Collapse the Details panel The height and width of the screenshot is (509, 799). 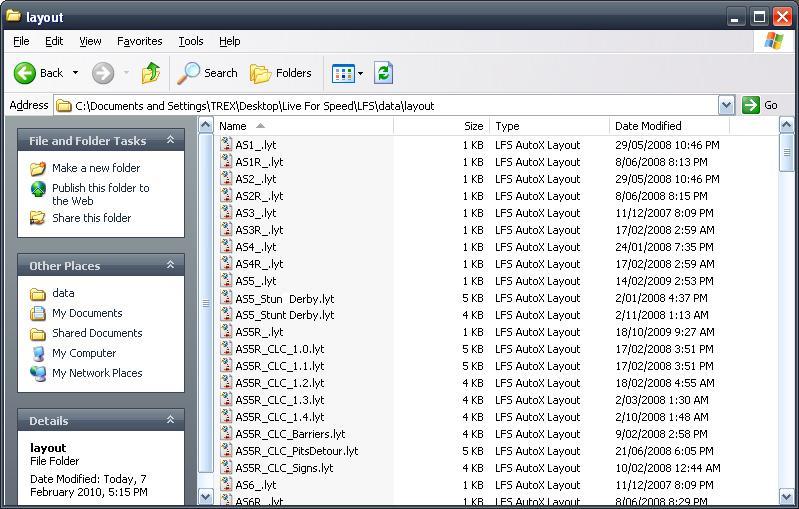pos(171,420)
